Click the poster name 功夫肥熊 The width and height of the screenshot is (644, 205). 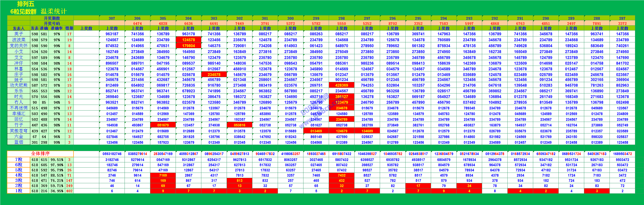pos(18,85)
